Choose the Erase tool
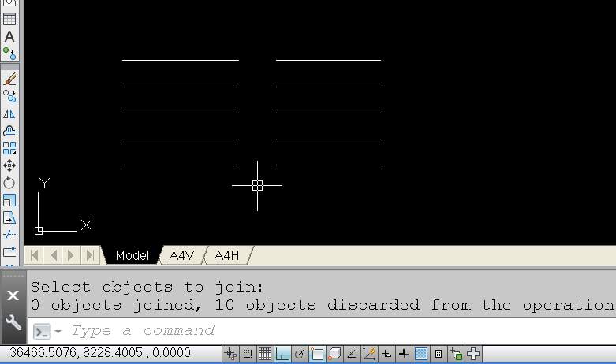Screen dimensions: 616x364 coord(9,79)
